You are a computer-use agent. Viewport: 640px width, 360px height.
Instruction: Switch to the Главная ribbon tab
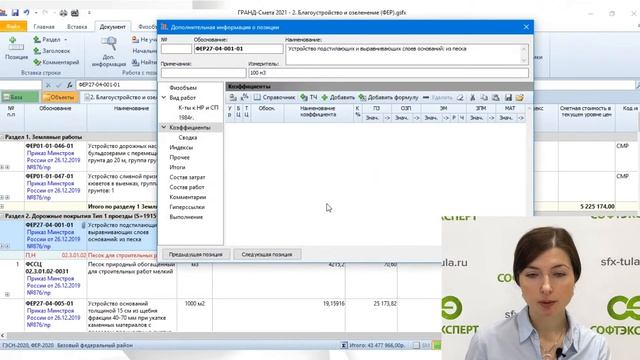tap(44, 27)
